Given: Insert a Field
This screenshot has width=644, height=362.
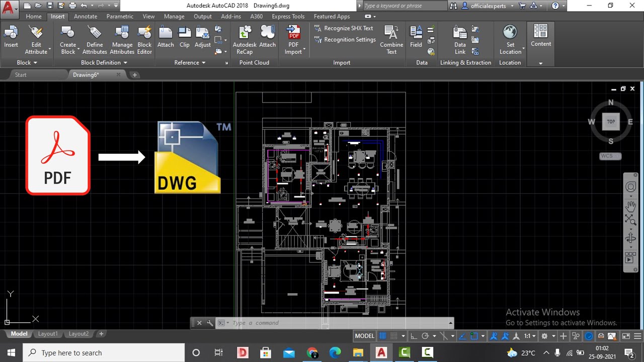Looking at the screenshot, I should (416, 38).
